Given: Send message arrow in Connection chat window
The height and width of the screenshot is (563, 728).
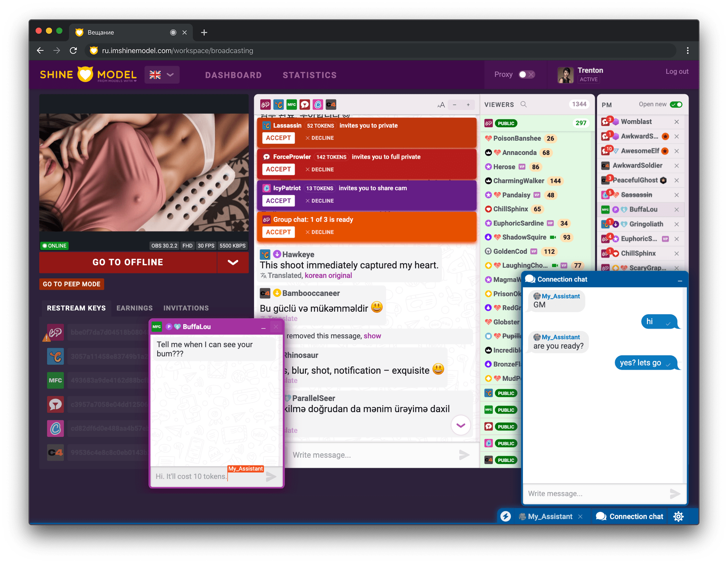Looking at the screenshot, I should pos(675,494).
